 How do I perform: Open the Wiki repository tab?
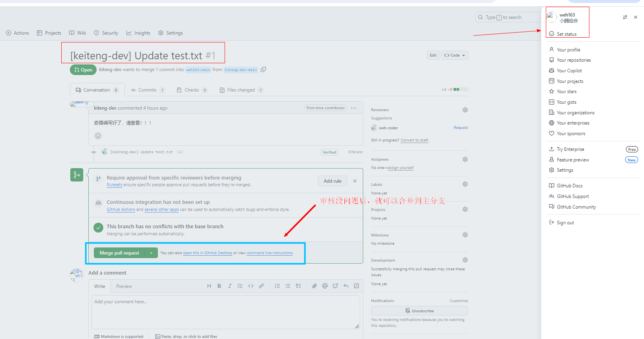coord(77,33)
